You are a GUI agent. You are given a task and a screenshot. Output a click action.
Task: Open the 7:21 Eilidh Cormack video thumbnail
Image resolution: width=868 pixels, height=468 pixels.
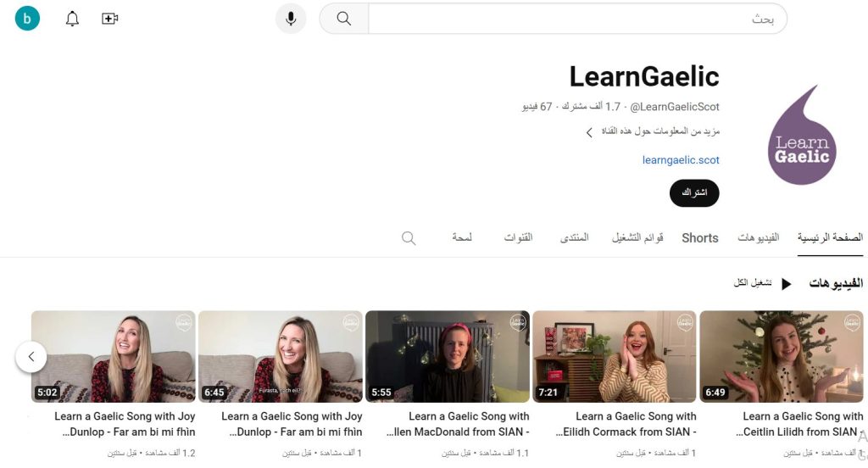pyautogui.click(x=615, y=356)
